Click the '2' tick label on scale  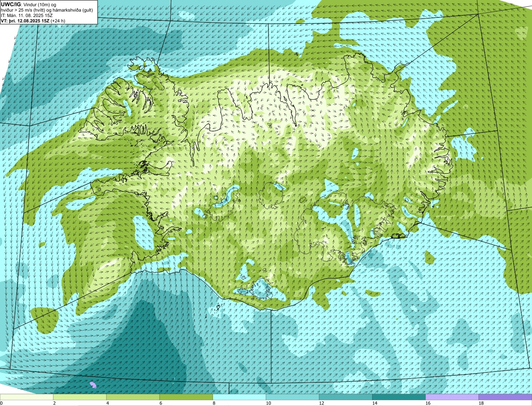[x=54, y=403]
